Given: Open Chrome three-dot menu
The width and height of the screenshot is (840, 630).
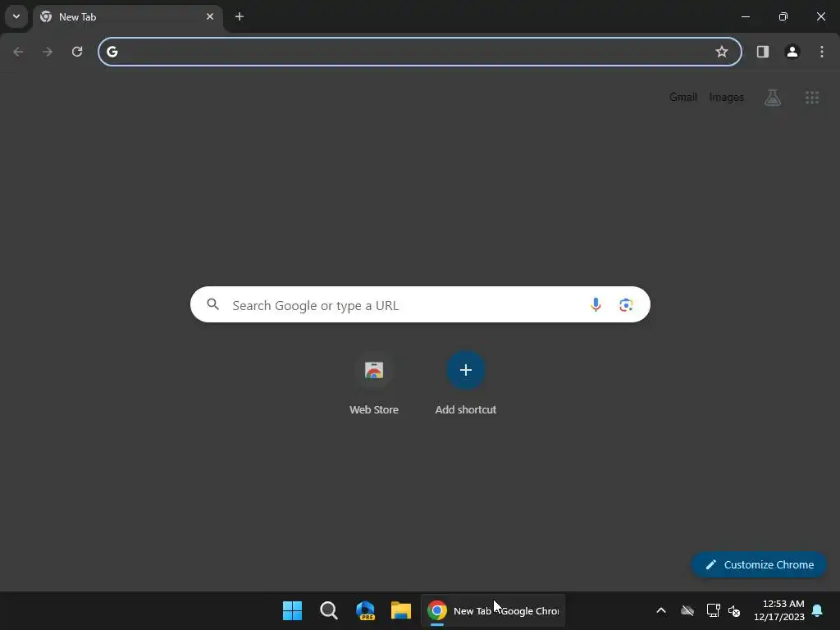Looking at the screenshot, I should pyautogui.click(x=822, y=52).
